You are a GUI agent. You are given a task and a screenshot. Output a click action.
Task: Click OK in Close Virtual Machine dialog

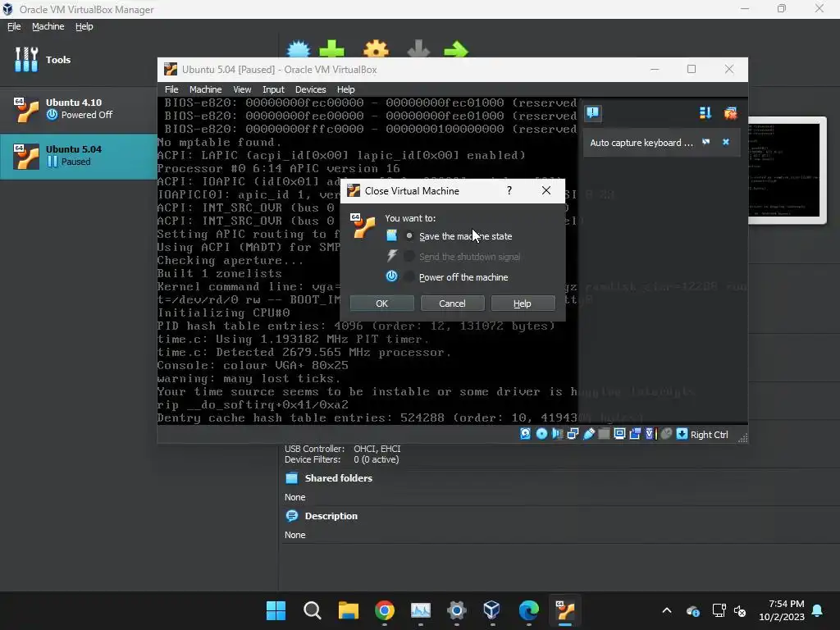(382, 304)
